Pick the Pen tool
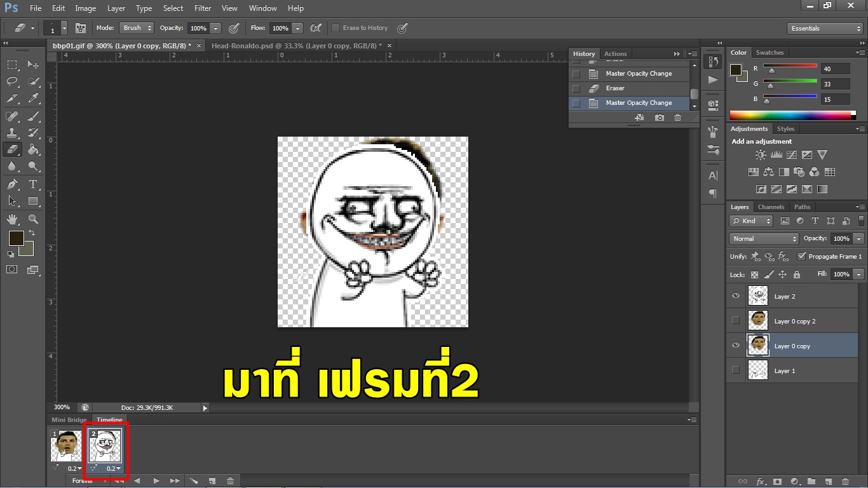 pos(12,184)
